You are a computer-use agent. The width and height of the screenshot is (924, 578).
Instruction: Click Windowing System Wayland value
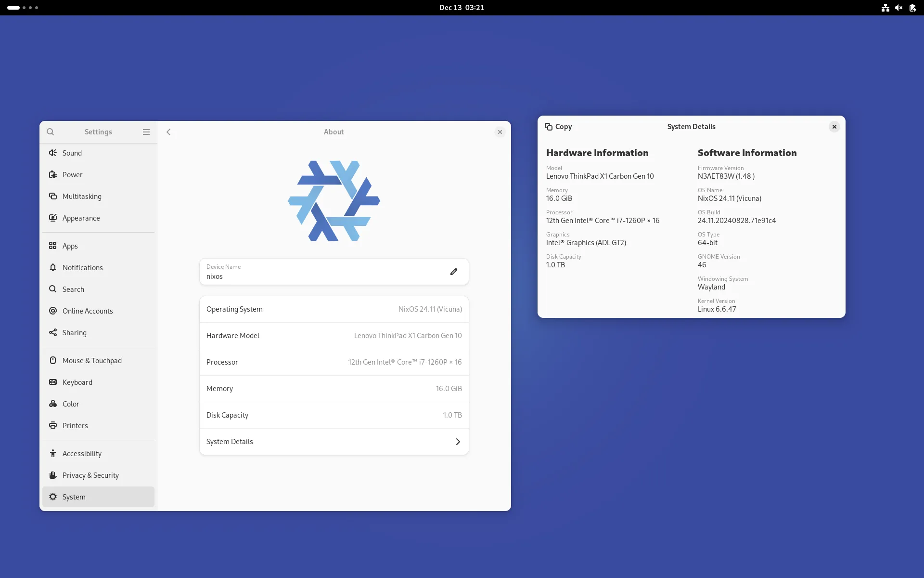(x=711, y=287)
